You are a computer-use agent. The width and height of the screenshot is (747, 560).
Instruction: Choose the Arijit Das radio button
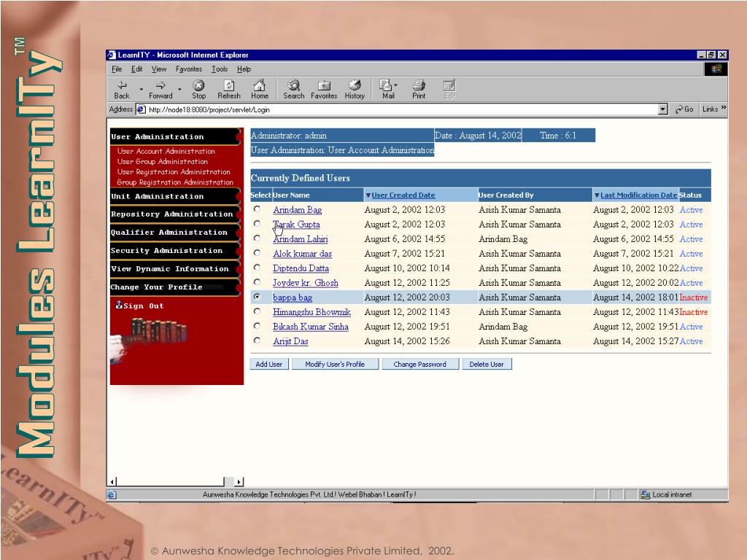click(257, 341)
